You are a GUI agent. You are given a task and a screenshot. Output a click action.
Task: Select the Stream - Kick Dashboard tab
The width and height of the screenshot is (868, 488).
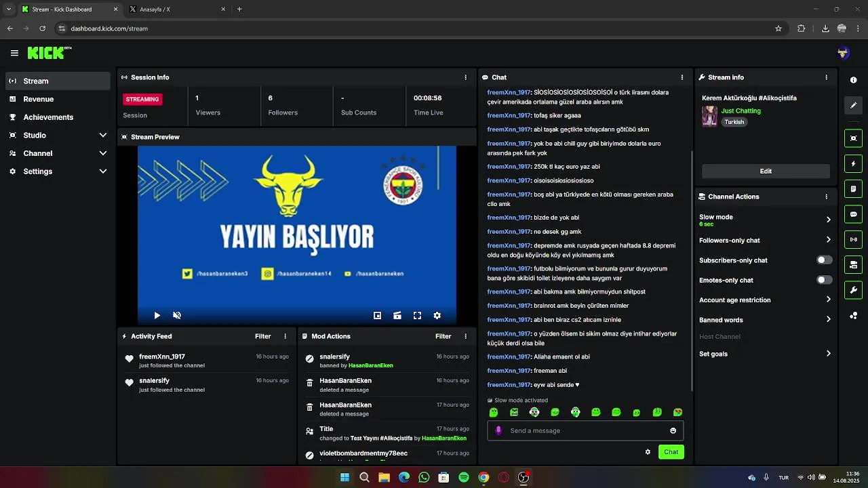click(69, 9)
